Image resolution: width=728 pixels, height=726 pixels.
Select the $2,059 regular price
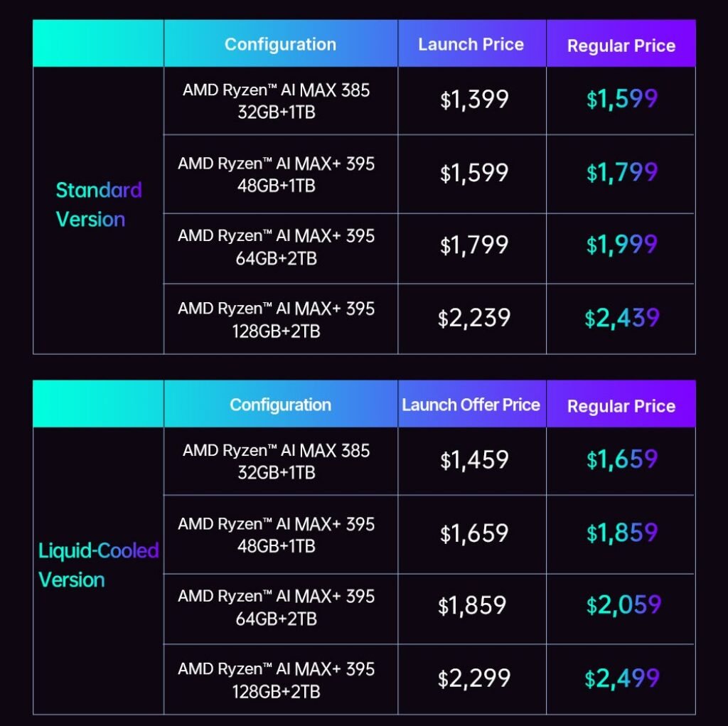tap(623, 605)
